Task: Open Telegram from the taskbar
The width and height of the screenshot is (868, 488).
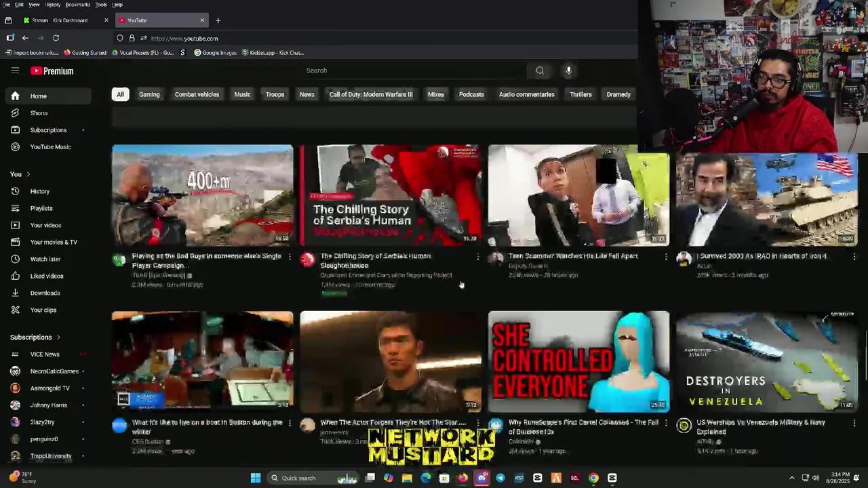Action: coord(500,478)
